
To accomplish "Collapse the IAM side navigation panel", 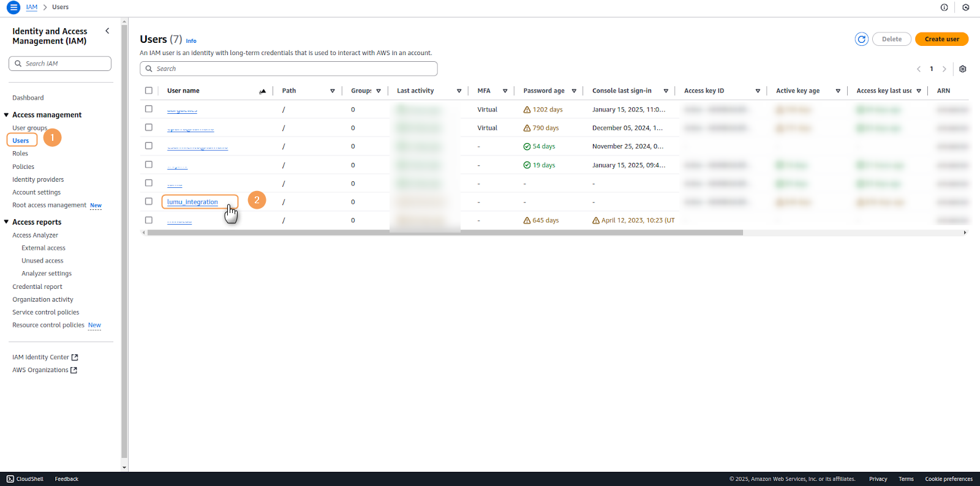I will click(107, 31).
